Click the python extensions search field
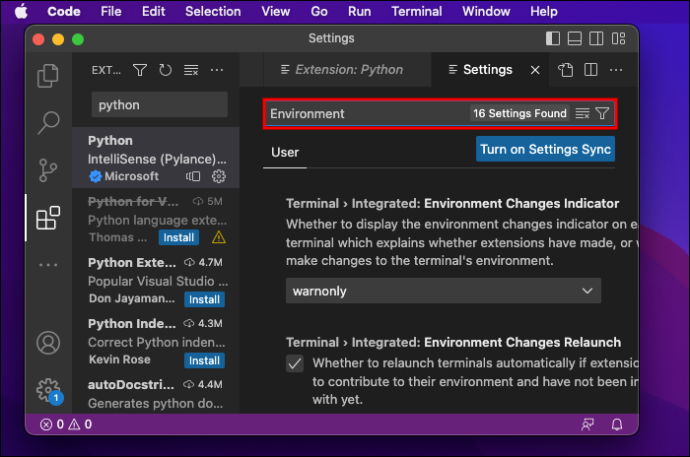Viewport: 690px width, 457px height. tap(159, 105)
